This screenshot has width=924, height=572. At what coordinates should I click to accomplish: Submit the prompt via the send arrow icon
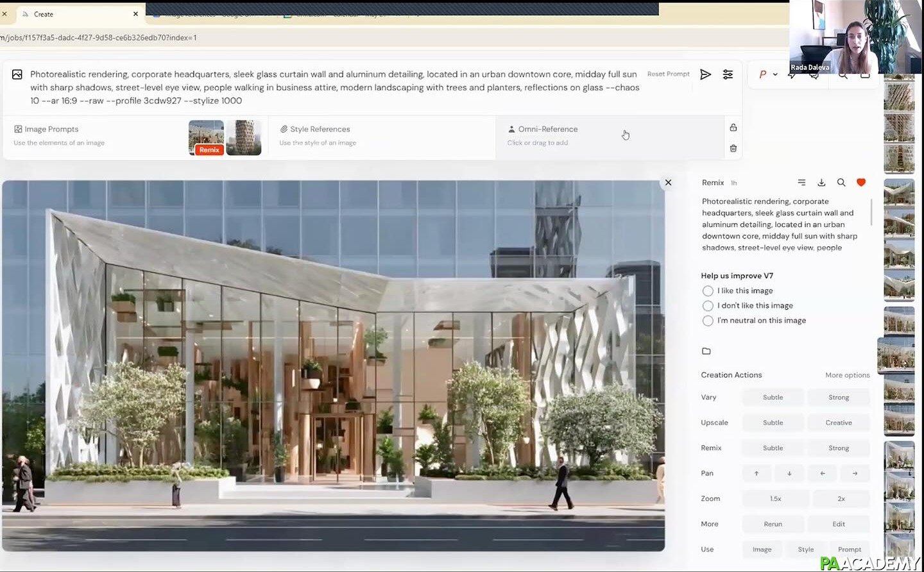(706, 74)
